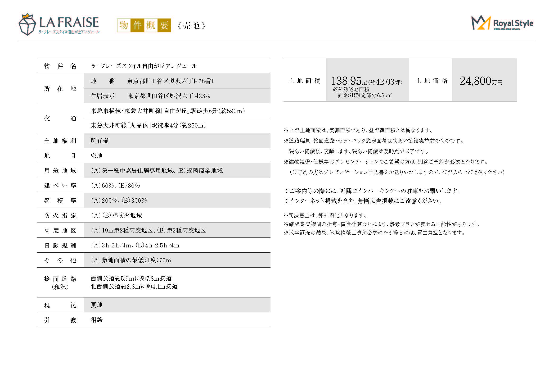Image resolution: width=554 pixels, height=392 pixels.
Task: Click the 更地 current status cell
Action: coord(96,305)
